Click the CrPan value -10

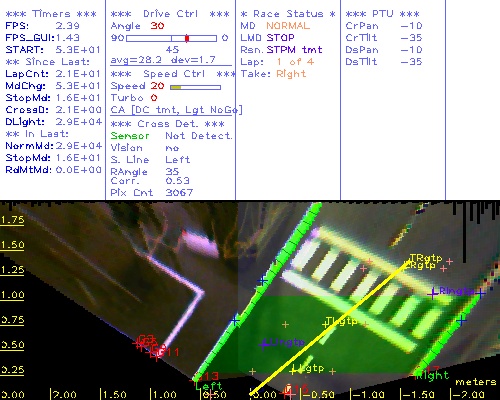coord(411,26)
